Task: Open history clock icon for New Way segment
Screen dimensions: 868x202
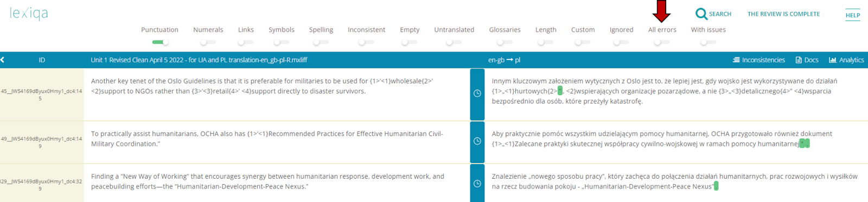Action: pyautogui.click(x=477, y=184)
